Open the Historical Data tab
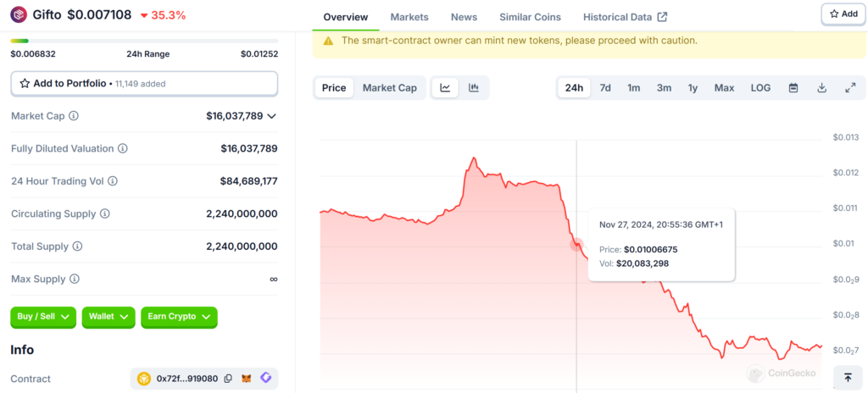The image size is (868, 393). (x=625, y=17)
